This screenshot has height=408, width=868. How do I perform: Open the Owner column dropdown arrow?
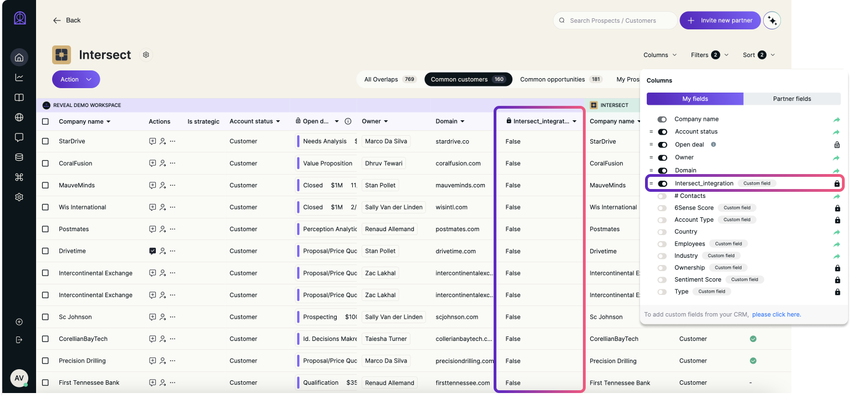385,121
